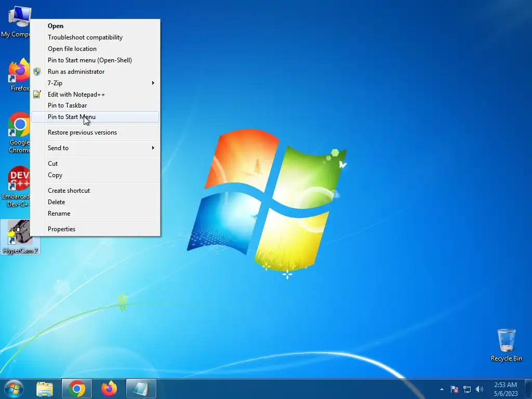Choose Rename from the context menu

coord(95,214)
